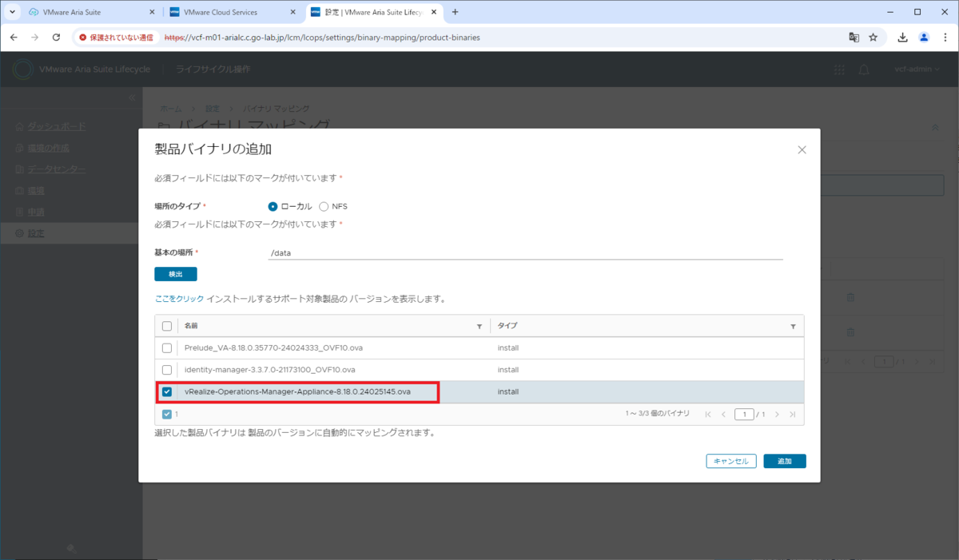Open the notifications bell icon
Viewport: 959px width, 560px height.
point(863,70)
